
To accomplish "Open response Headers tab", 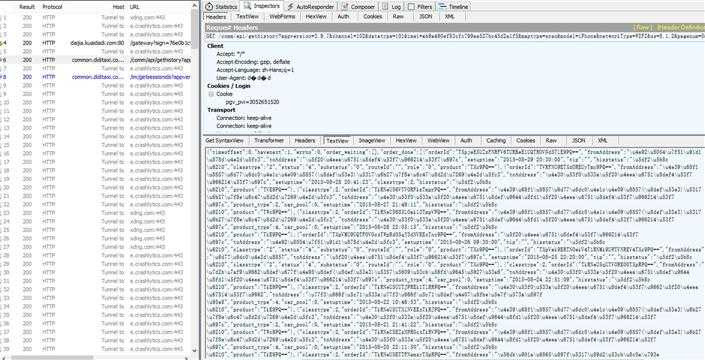I will pyautogui.click(x=305, y=141).
